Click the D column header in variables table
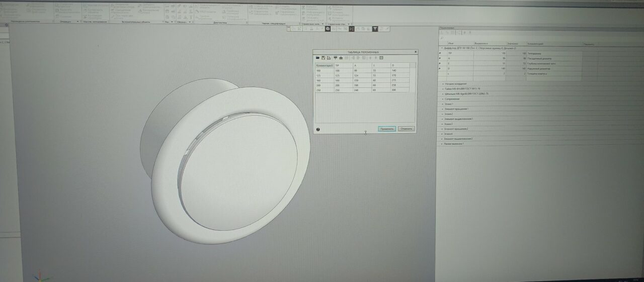 point(394,65)
